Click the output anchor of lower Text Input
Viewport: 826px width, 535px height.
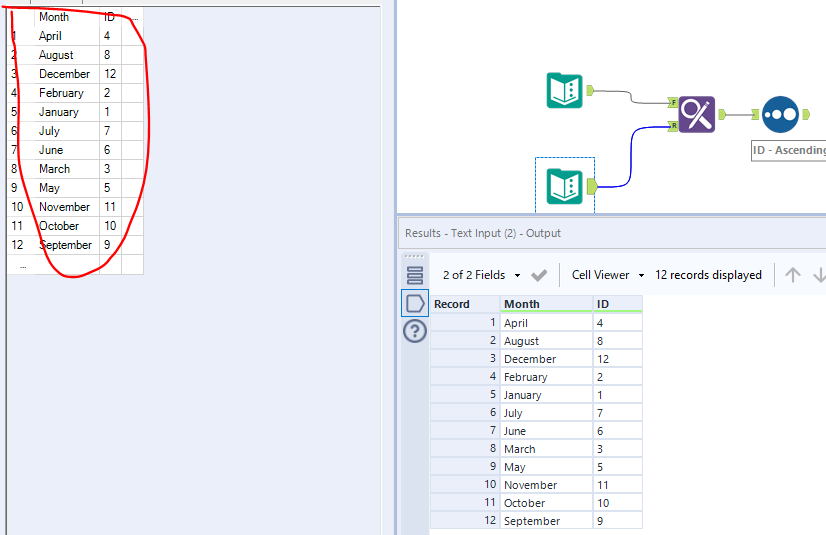point(592,186)
